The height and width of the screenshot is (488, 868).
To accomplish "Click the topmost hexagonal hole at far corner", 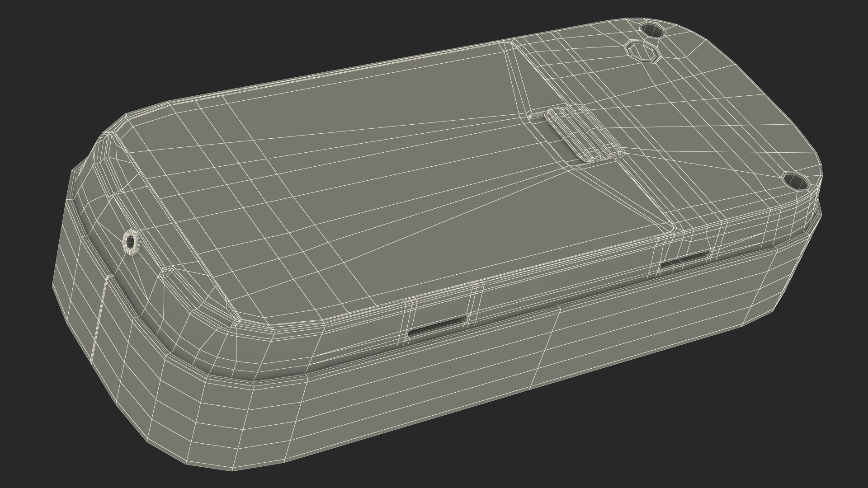I will [652, 29].
